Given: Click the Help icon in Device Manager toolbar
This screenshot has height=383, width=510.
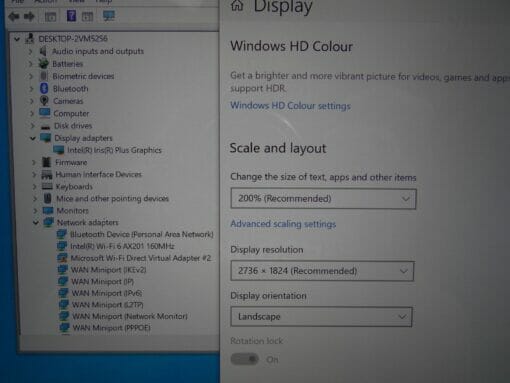Looking at the screenshot, I should 71,16.
